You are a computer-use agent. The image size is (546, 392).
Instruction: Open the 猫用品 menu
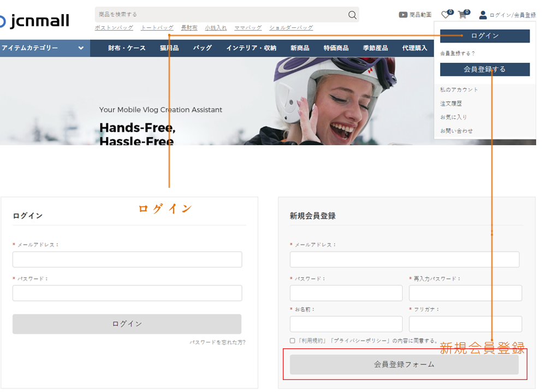click(169, 48)
